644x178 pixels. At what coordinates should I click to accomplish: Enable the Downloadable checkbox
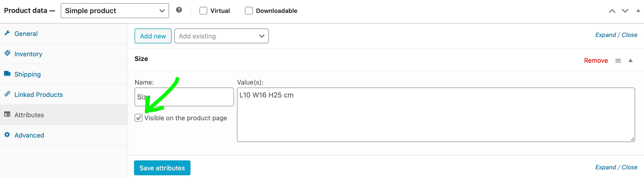(249, 11)
